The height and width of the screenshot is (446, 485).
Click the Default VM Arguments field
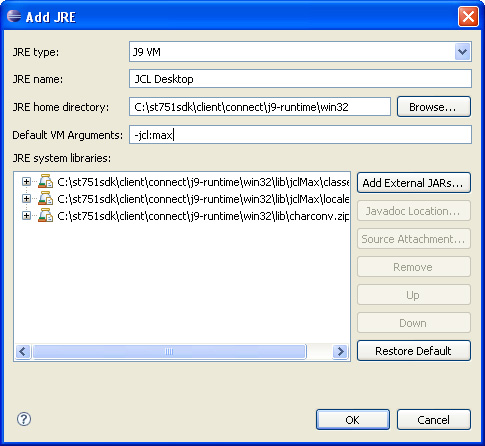pyautogui.click(x=300, y=135)
